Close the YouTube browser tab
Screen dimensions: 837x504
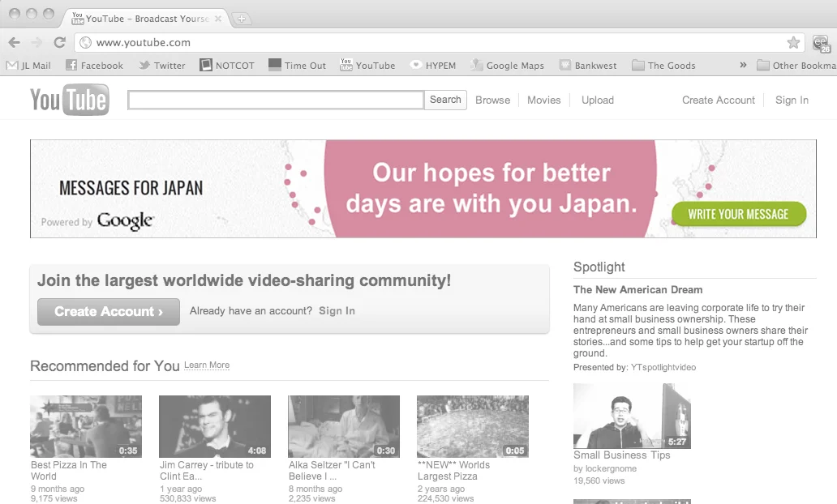(218, 19)
